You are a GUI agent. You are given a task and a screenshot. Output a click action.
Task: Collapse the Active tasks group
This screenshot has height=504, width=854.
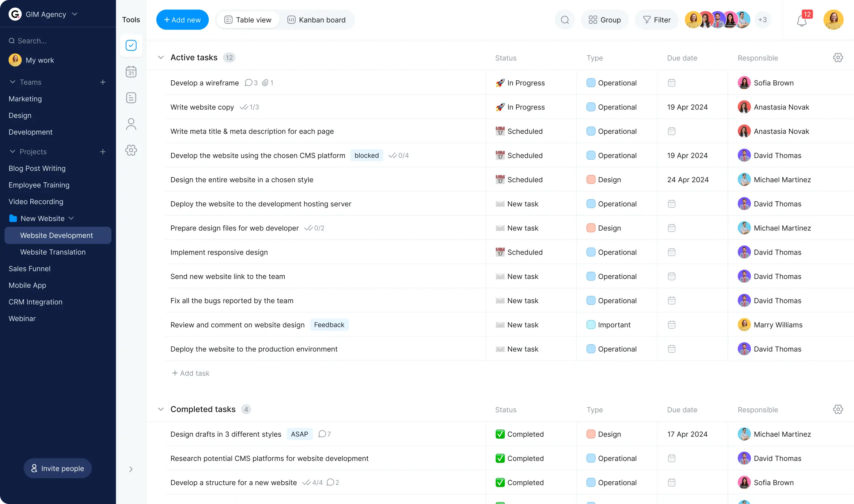161,58
